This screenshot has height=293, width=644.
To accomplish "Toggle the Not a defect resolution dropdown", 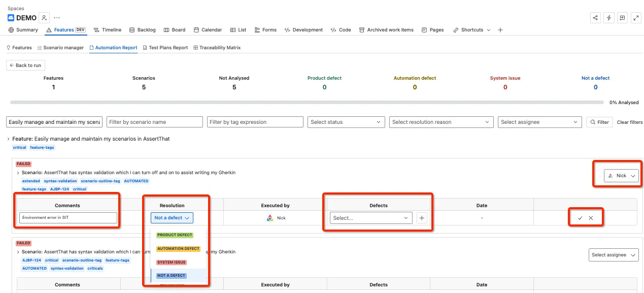I will pyautogui.click(x=172, y=218).
